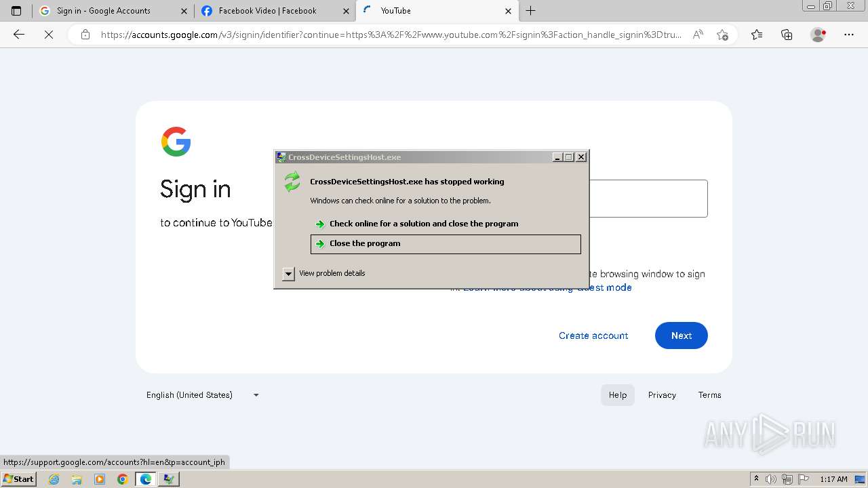Screen dimensions: 868x488
Task: Expand View problem details
Action: (x=324, y=273)
